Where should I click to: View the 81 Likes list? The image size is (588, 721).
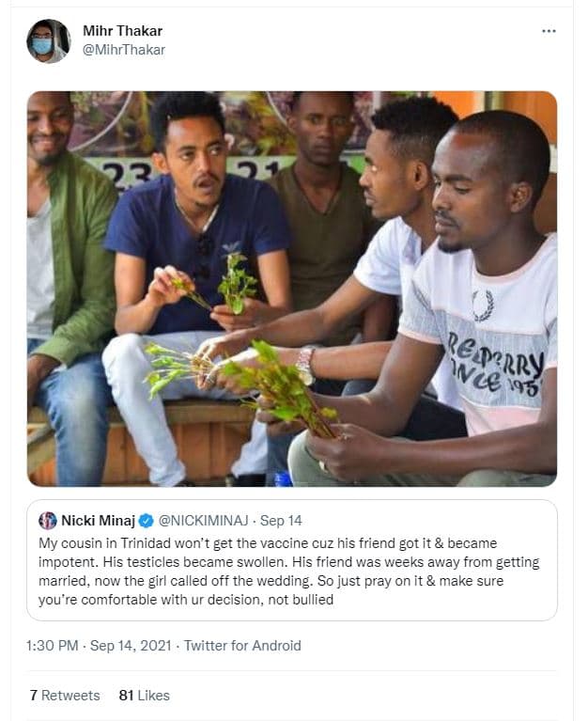point(144,696)
